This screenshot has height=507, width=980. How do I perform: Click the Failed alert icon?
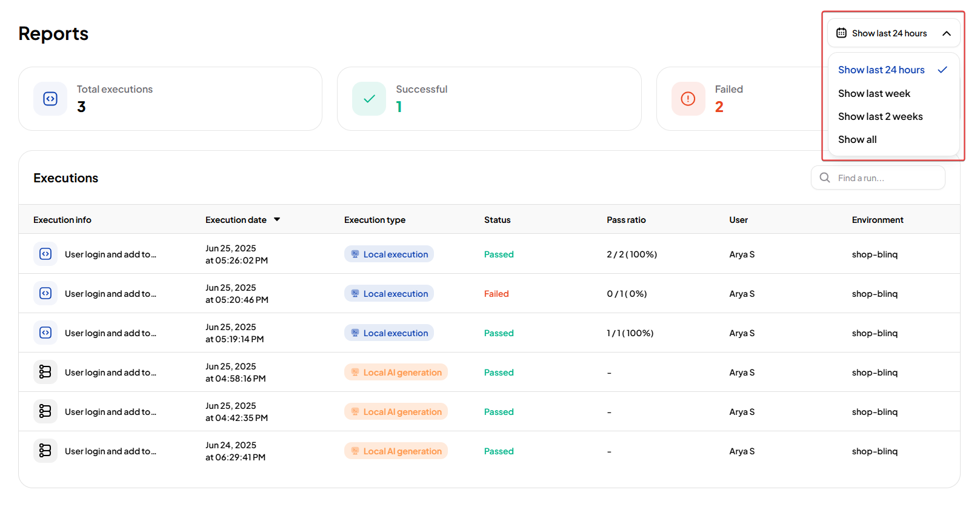(688, 99)
